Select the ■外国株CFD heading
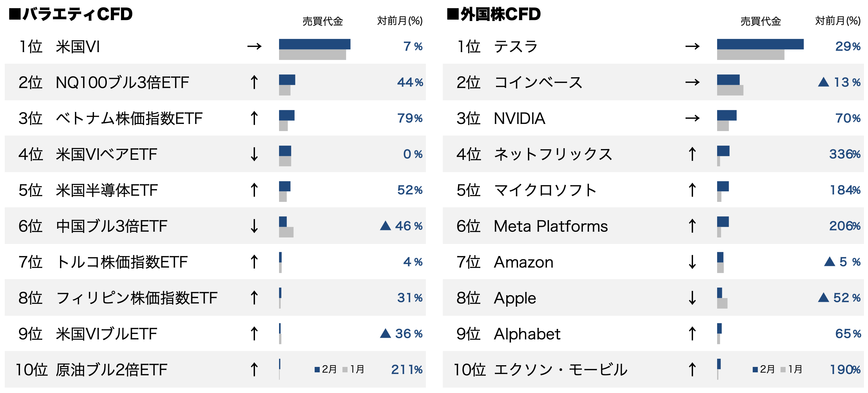868x393 pixels. point(494,14)
